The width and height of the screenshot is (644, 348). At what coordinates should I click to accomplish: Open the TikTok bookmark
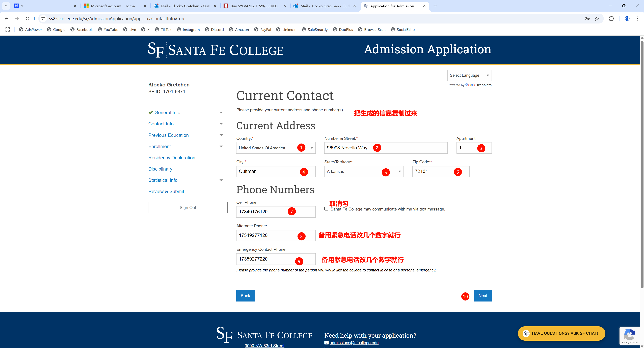[163, 30]
